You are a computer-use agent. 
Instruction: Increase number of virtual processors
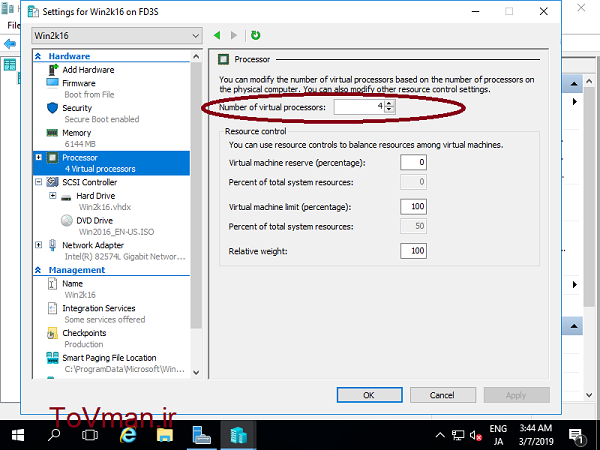point(389,104)
